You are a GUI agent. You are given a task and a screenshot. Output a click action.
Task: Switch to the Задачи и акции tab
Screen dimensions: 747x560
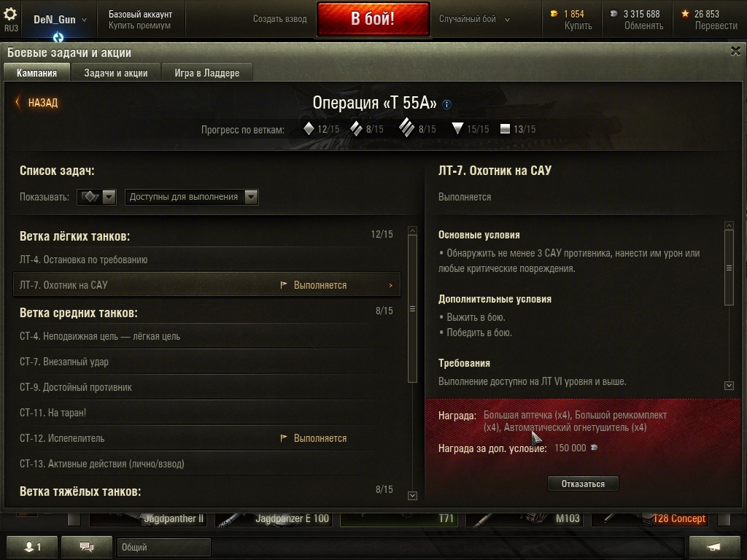tap(116, 73)
